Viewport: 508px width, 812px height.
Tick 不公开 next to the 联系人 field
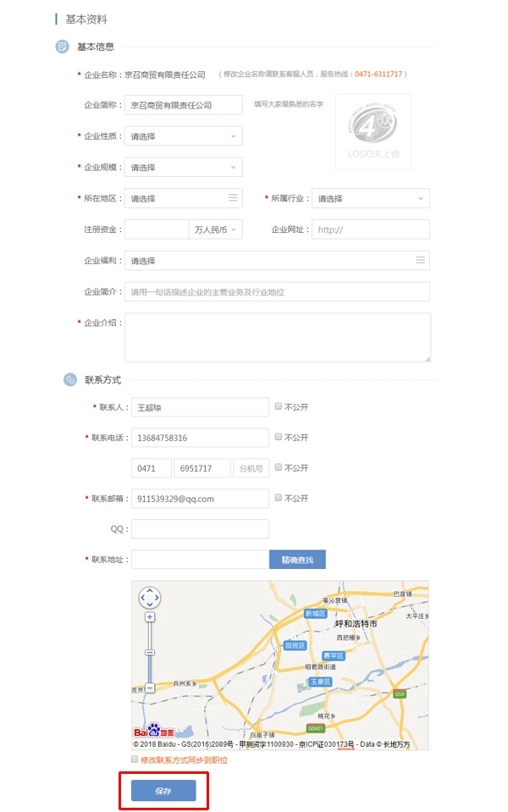279,406
